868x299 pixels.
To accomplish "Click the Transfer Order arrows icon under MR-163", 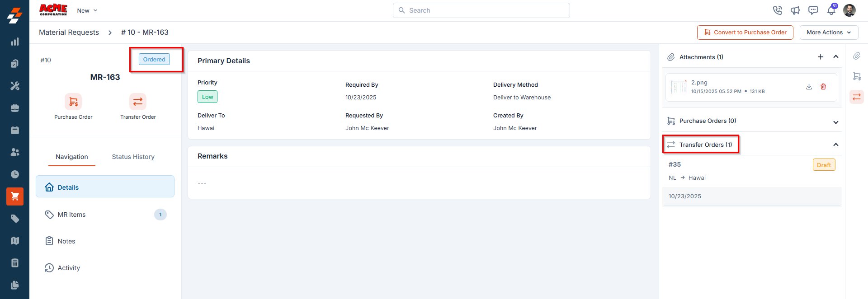I will pyautogui.click(x=138, y=102).
